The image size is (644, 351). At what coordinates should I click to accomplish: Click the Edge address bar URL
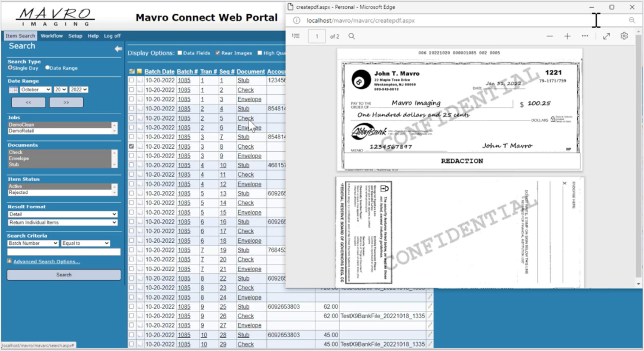point(361,20)
